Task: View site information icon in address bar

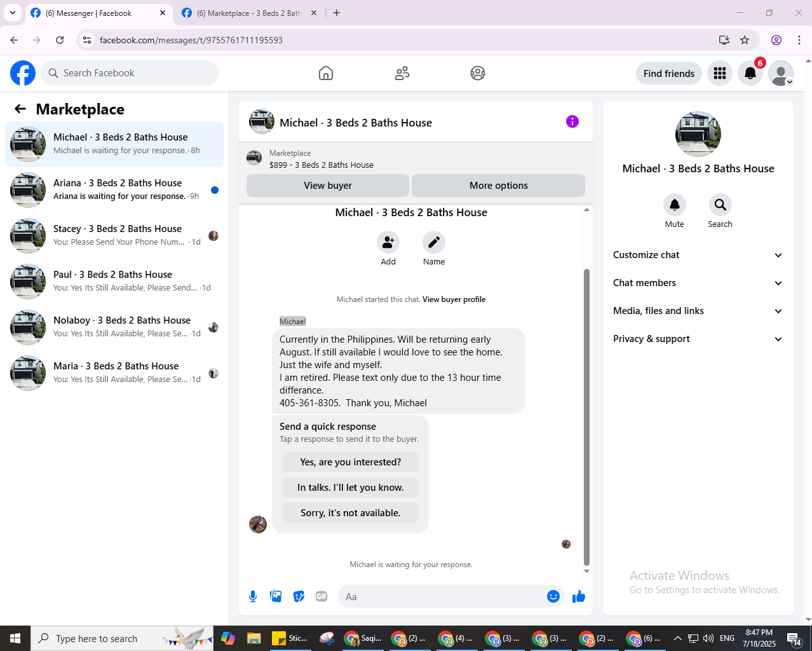Action: click(x=87, y=40)
